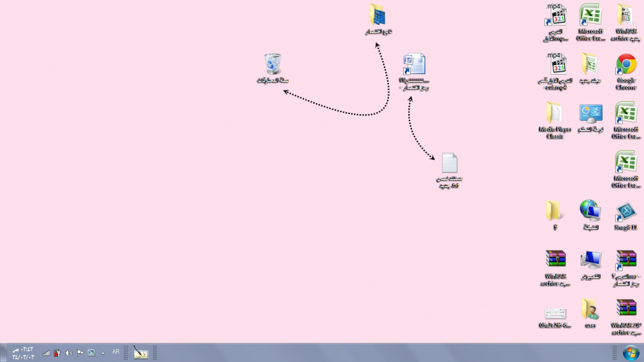Open the Google Chrome shortcut
The image size is (644, 362).
[626, 65]
